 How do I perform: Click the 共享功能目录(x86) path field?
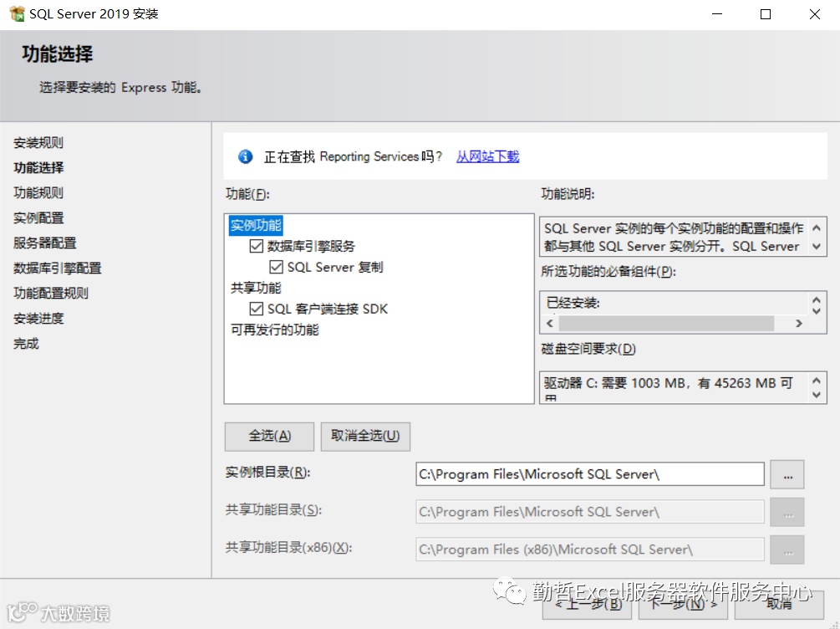tap(590, 550)
